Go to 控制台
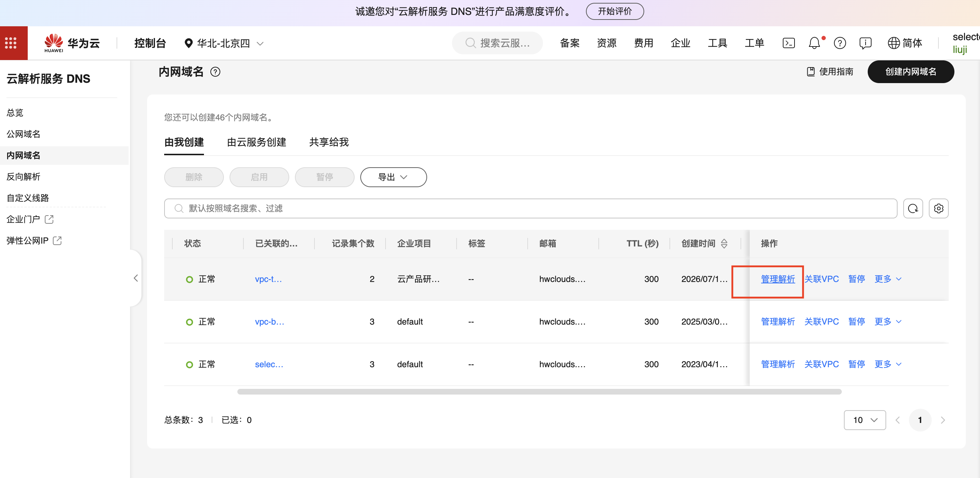The height and width of the screenshot is (478, 980). (x=150, y=43)
